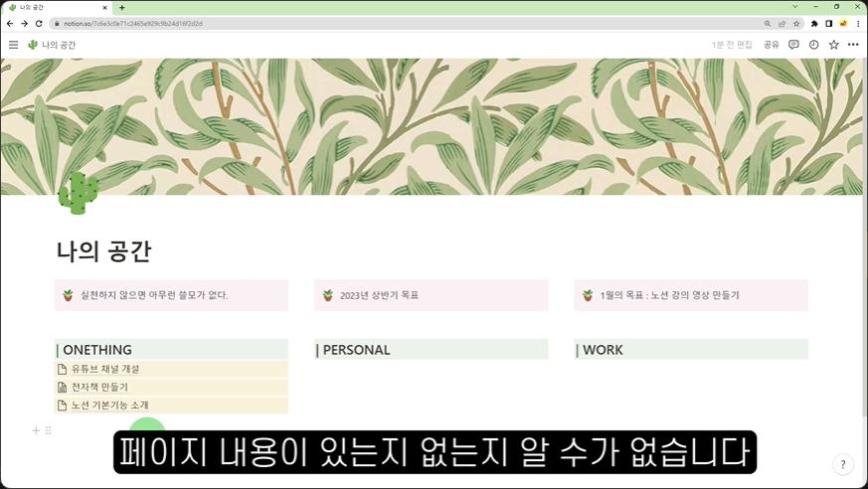Click the 공유 share button

click(772, 45)
